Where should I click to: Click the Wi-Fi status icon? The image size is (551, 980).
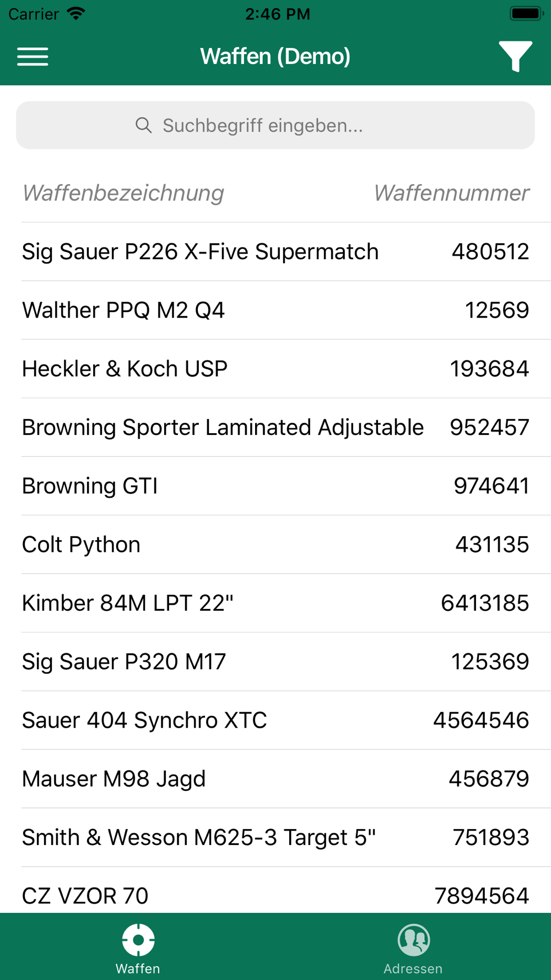coord(75,13)
